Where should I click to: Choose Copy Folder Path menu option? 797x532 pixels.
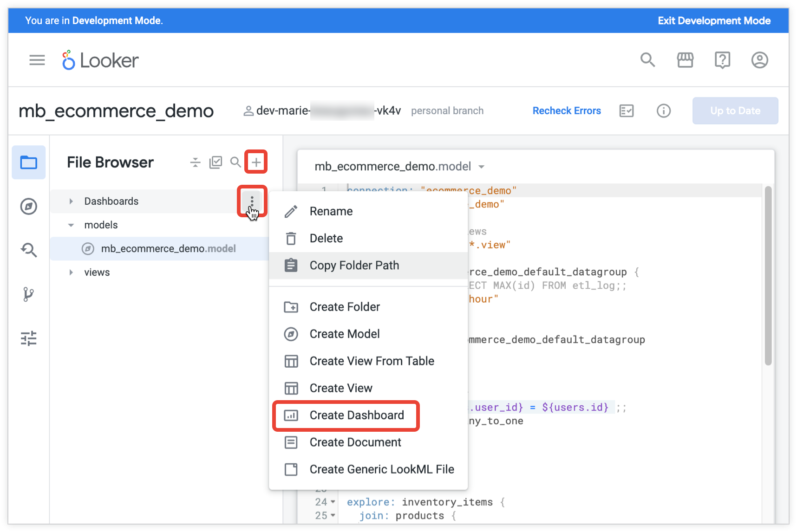coord(354,266)
